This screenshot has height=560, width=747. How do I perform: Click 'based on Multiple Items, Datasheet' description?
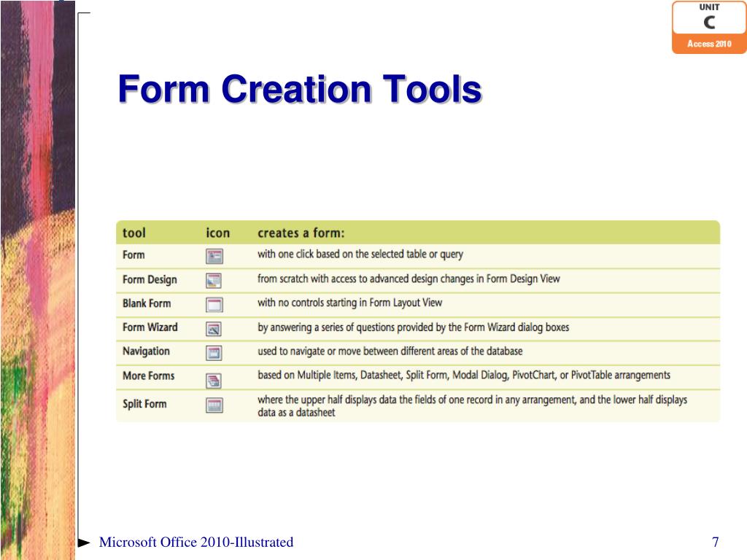(x=464, y=376)
